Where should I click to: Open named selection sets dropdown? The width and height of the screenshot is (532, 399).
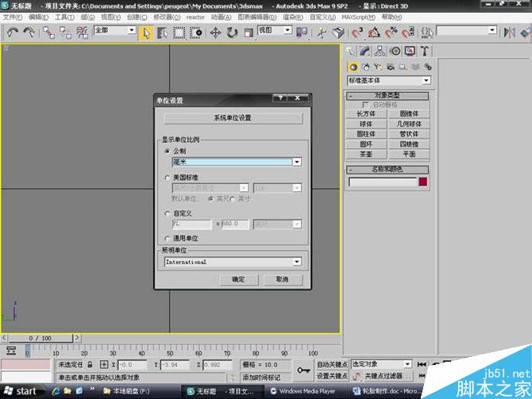pos(492,30)
